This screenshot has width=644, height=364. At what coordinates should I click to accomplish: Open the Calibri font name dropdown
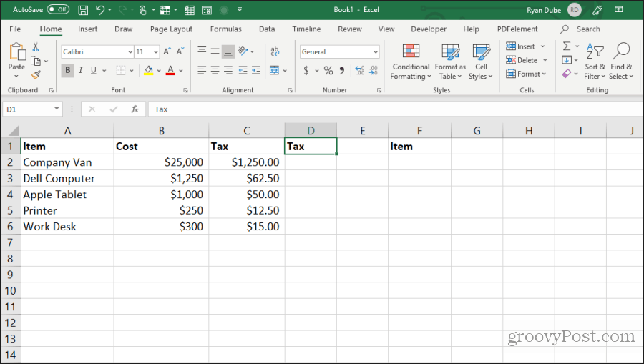tap(130, 52)
